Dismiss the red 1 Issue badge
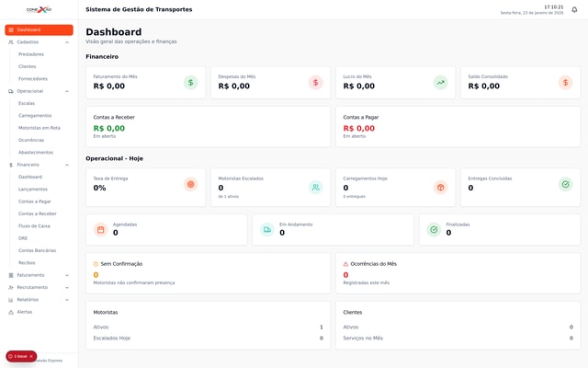This screenshot has width=588, height=368. [x=31, y=356]
